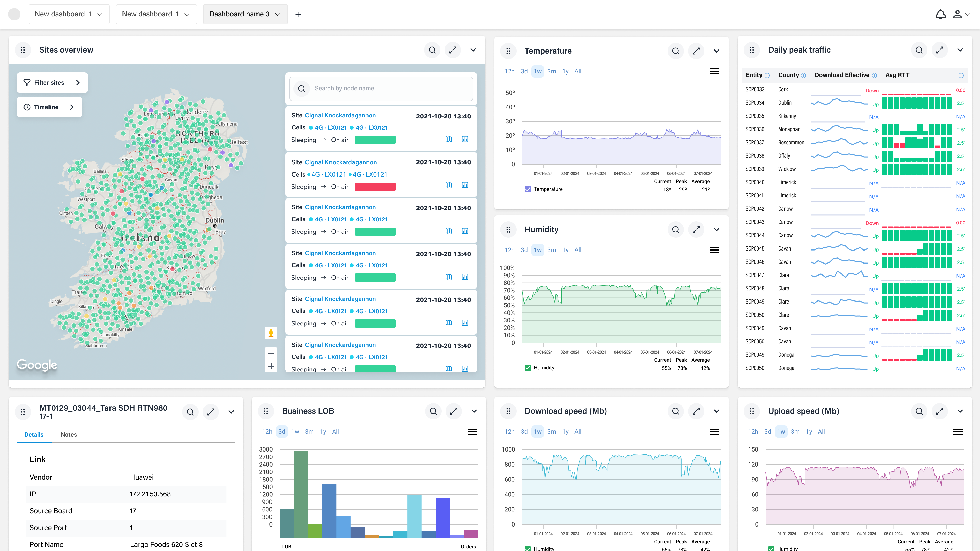980x551 pixels.
Task: Expand the Humidity panel to fullscreen
Action: [696, 230]
